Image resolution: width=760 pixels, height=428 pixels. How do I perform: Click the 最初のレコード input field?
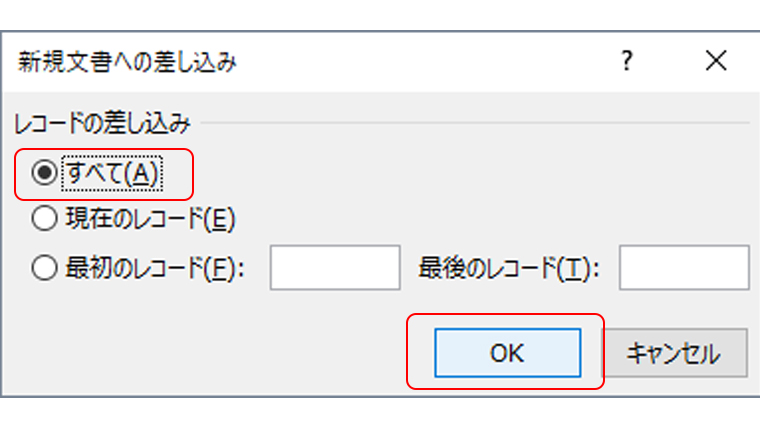click(335, 268)
